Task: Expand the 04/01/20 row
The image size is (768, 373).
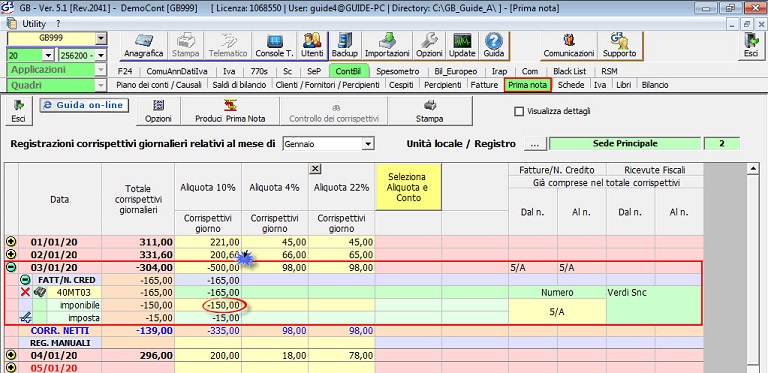Action: point(12,355)
